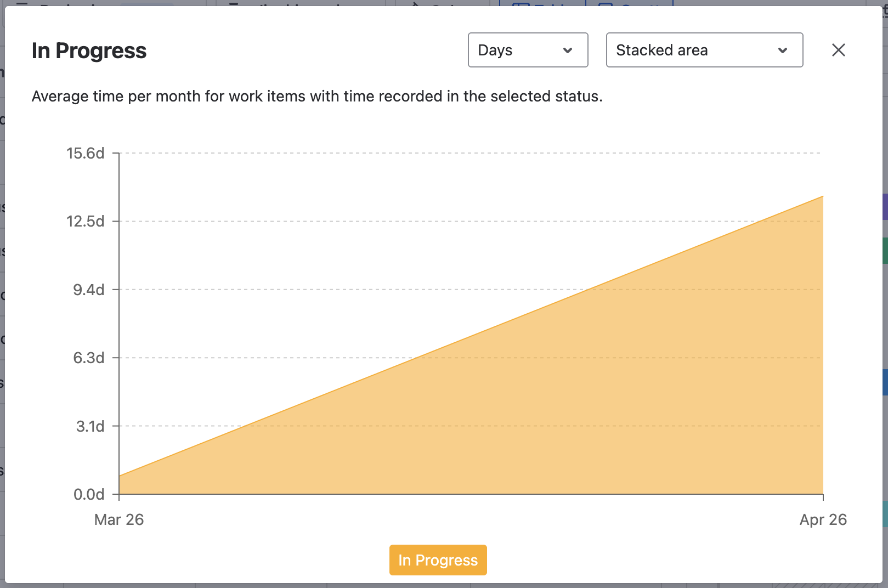
Task: Close the In Progress chart dialog
Action: (838, 50)
